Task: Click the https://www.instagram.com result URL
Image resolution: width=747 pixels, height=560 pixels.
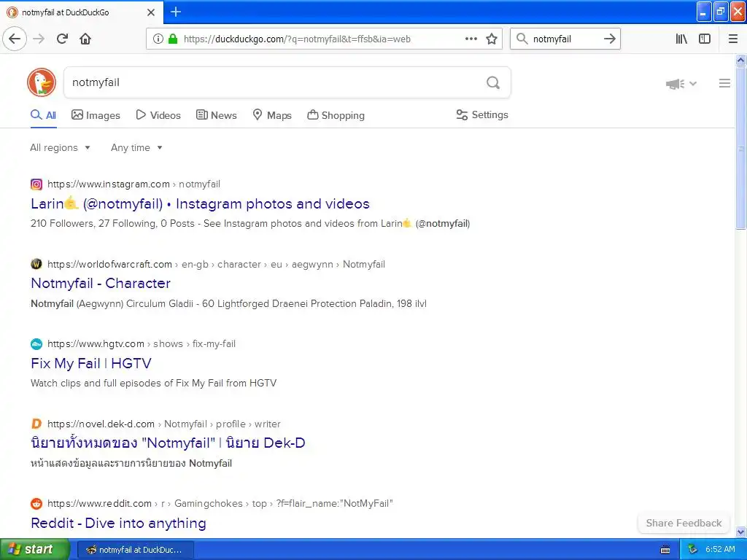Action: click(109, 184)
